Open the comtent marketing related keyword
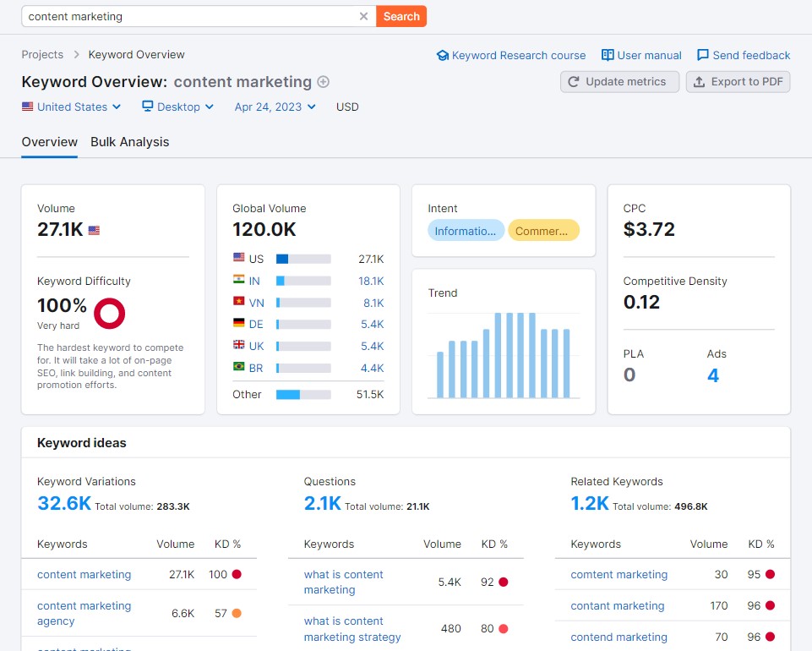The width and height of the screenshot is (812, 651). (x=619, y=574)
